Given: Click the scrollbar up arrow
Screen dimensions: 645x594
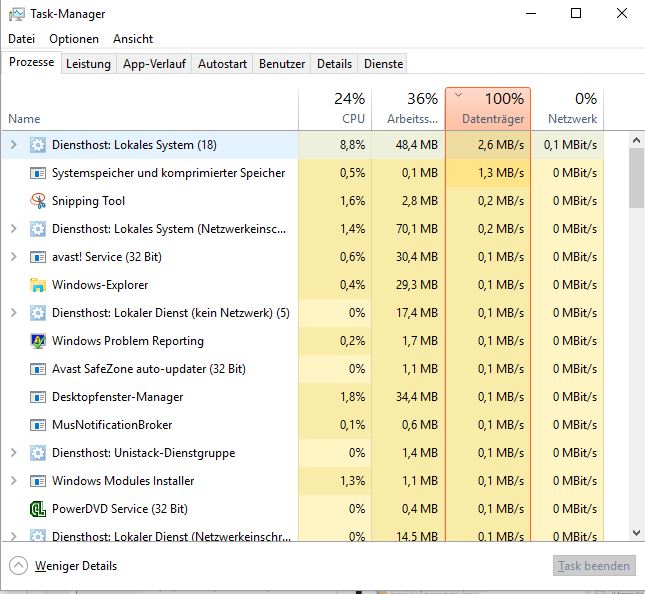Looking at the screenshot, I should [636, 140].
